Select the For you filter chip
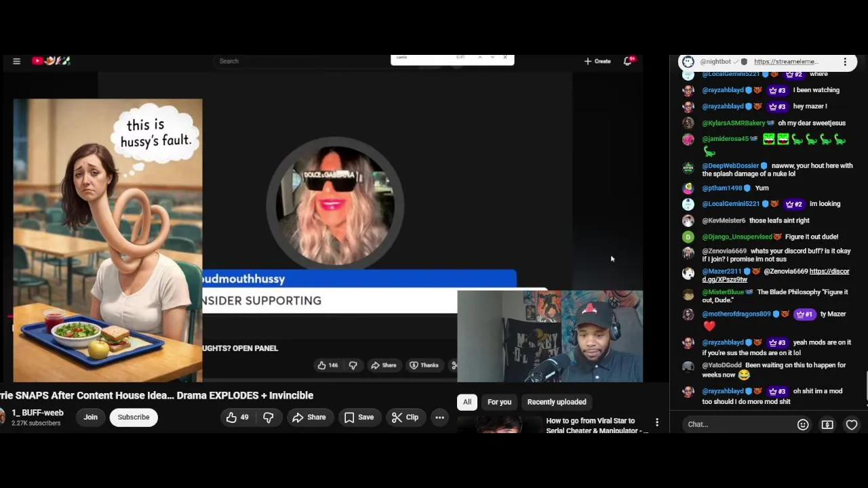 pos(499,402)
